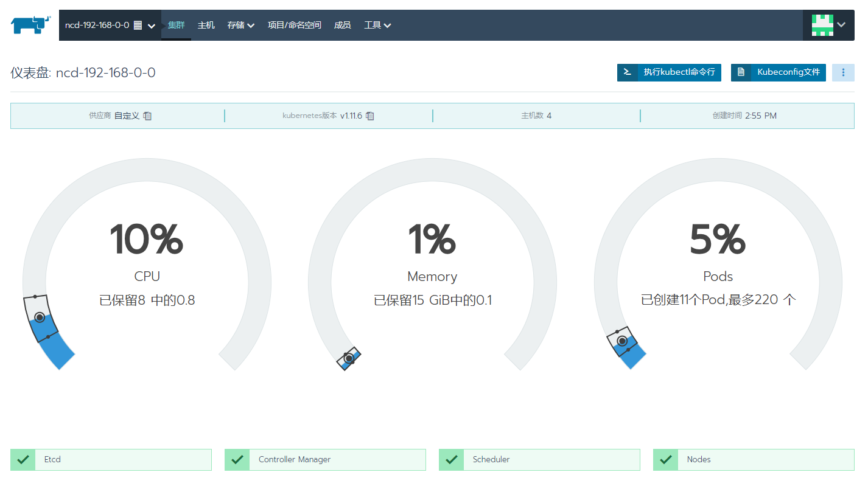Click the 1% Memory value
The height and width of the screenshot is (489, 868).
pyautogui.click(x=432, y=240)
